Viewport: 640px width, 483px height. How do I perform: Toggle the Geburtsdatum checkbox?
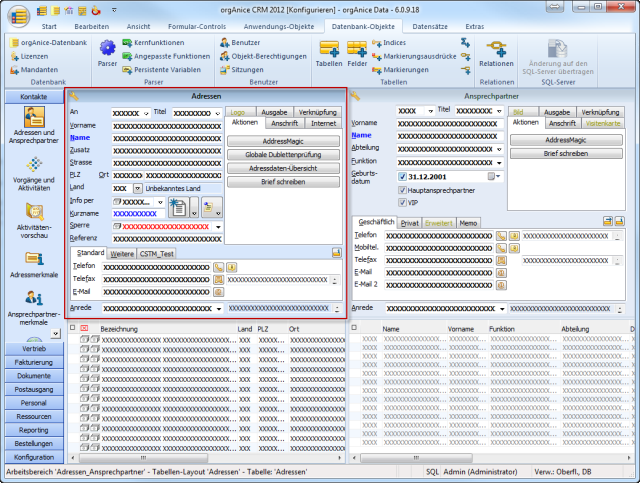(402, 177)
